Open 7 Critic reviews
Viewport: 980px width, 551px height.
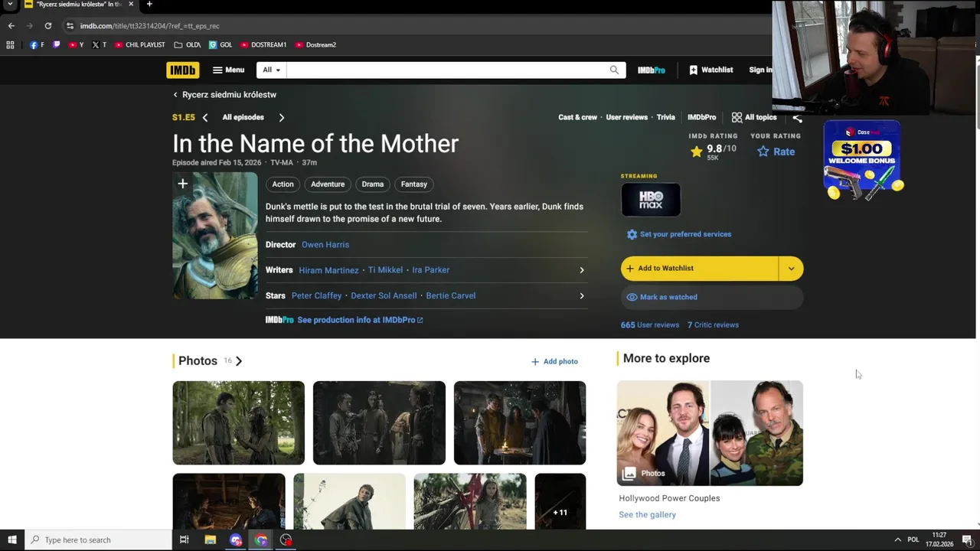pyautogui.click(x=713, y=325)
